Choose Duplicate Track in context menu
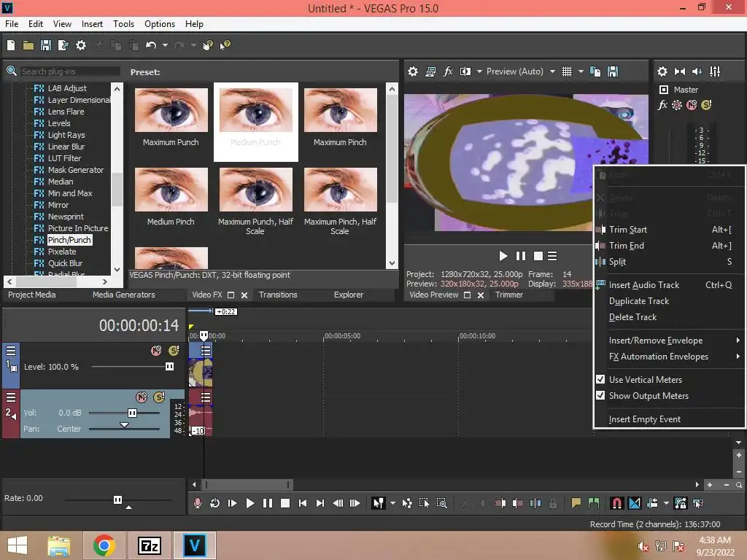This screenshot has height=560, width=747. pyautogui.click(x=670, y=301)
